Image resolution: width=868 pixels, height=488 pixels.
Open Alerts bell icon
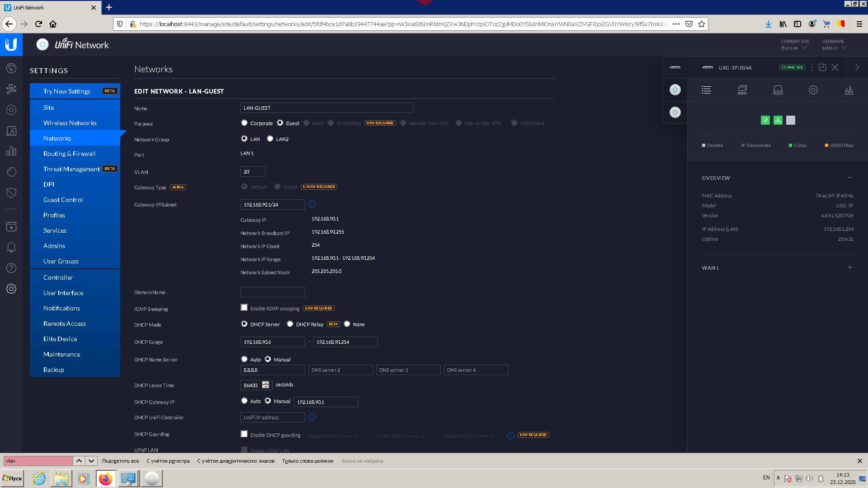(x=11, y=247)
